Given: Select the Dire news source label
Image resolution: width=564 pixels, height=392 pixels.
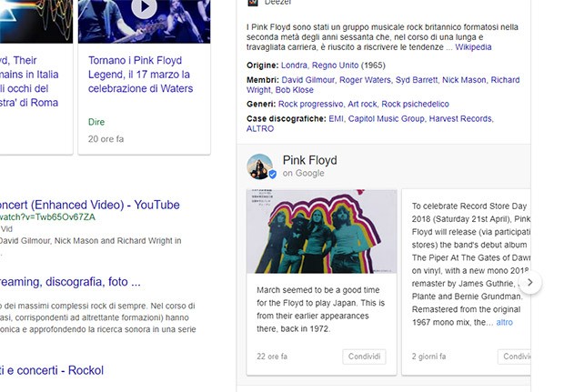Looking at the screenshot, I should (96, 122).
